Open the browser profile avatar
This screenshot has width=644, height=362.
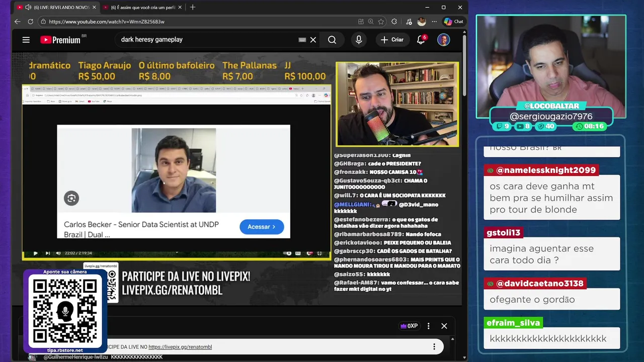[x=422, y=22]
